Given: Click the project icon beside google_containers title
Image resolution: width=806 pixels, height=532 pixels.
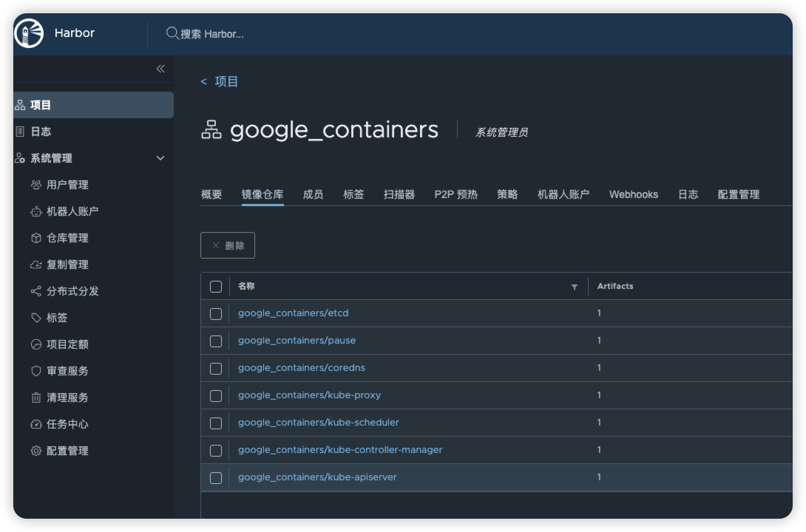Looking at the screenshot, I should [211, 130].
